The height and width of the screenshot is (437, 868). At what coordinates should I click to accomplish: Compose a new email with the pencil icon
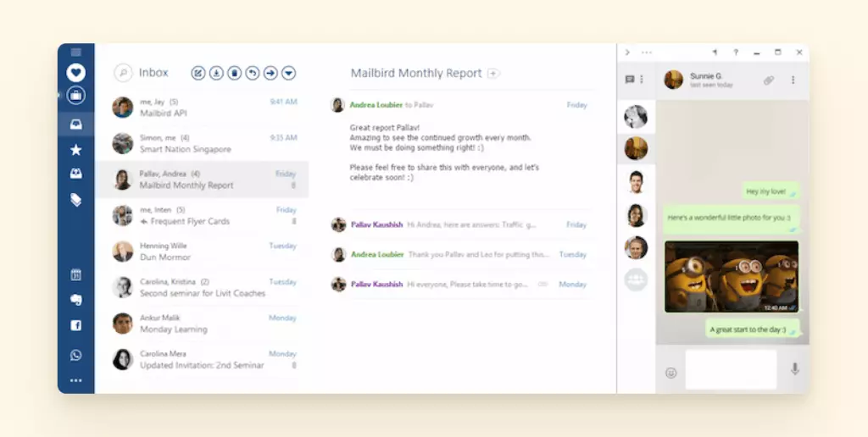198,73
